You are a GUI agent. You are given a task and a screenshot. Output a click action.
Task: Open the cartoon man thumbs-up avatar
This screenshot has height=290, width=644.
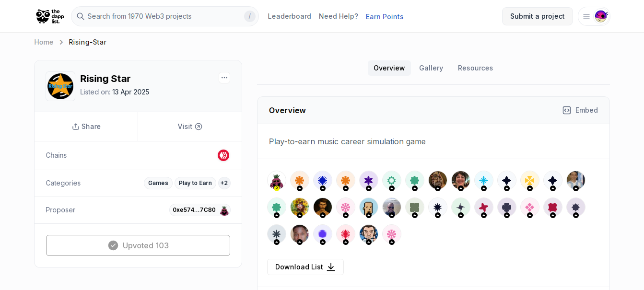click(369, 234)
